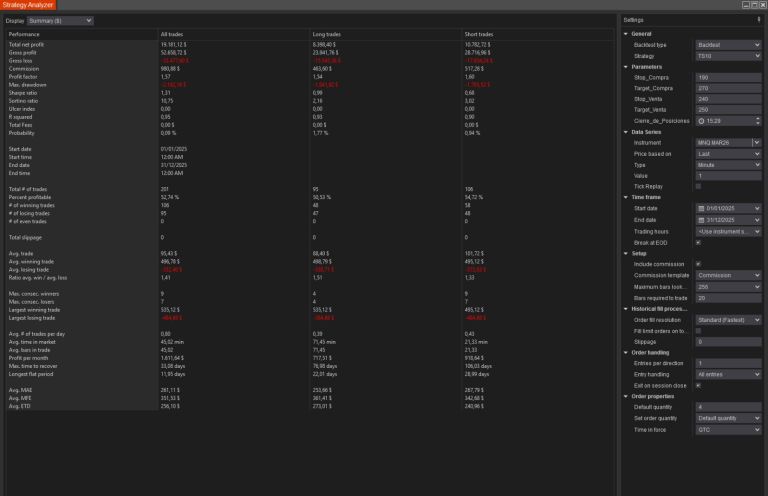Viewport: 768px width, 496px height.
Task: Click the Long trades column header
Action: click(x=328, y=35)
